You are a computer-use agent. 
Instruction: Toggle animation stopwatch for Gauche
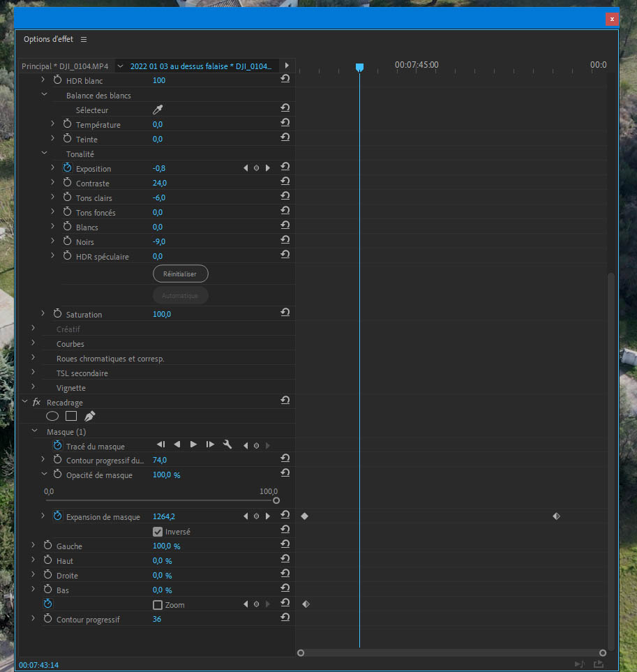(47, 545)
